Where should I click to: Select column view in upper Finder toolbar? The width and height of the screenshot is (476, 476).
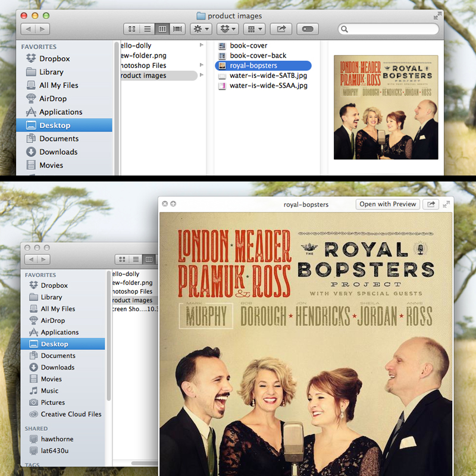pos(162,29)
